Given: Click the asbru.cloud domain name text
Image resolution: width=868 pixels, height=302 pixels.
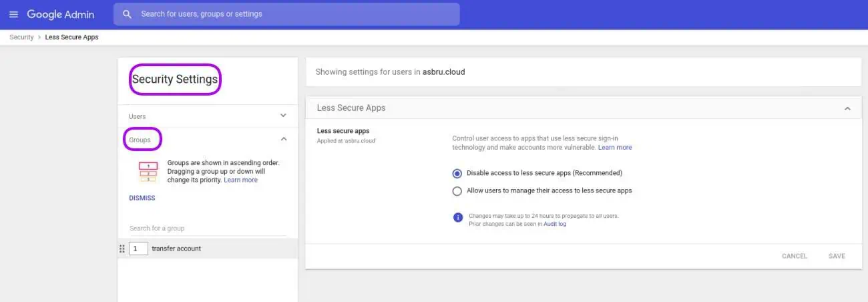Looking at the screenshot, I should [x=443, y=71].
